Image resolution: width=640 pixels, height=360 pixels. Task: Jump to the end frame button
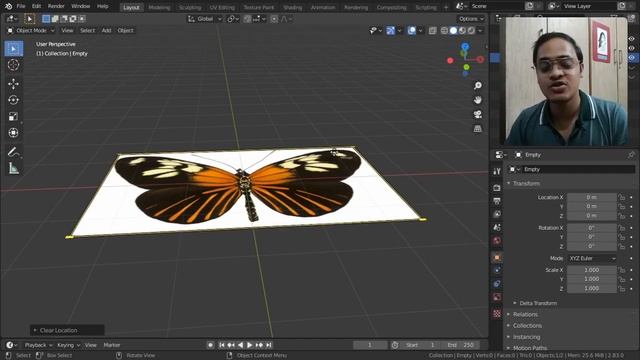point(269,345)
